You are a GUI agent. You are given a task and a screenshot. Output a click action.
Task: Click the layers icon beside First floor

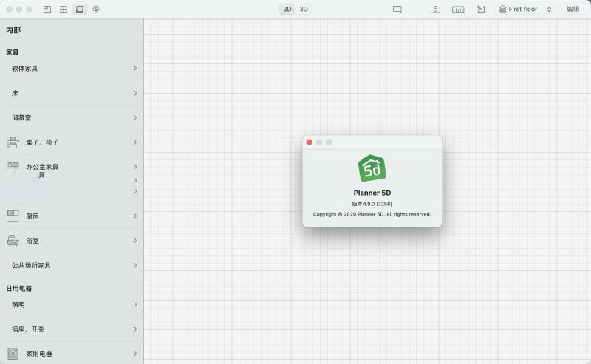(502, 10)
